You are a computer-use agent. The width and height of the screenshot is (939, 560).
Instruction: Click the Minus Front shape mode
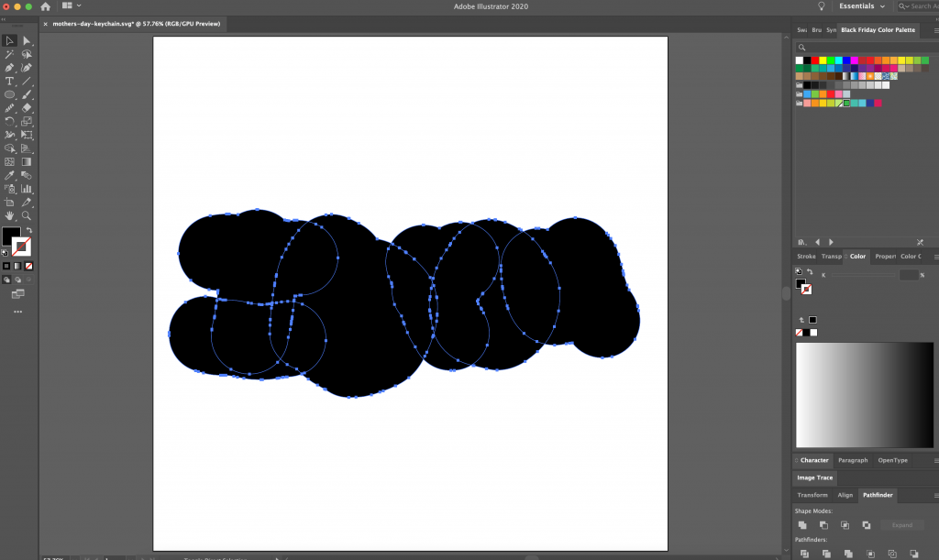(823, 525)
